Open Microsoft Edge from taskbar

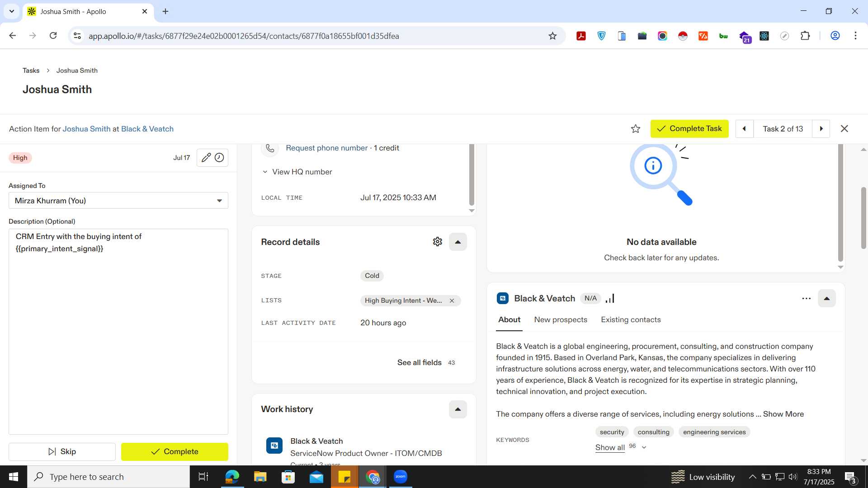click(x=232, y=477)
